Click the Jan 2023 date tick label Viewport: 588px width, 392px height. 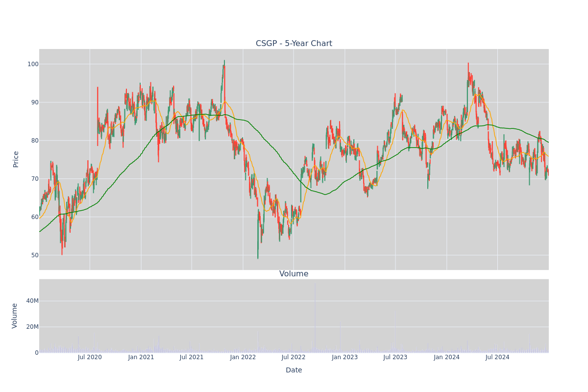point(345,357)
